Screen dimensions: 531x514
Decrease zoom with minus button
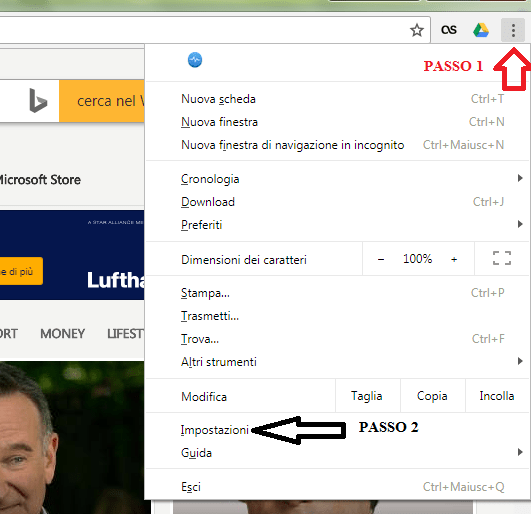click(381, 259)
